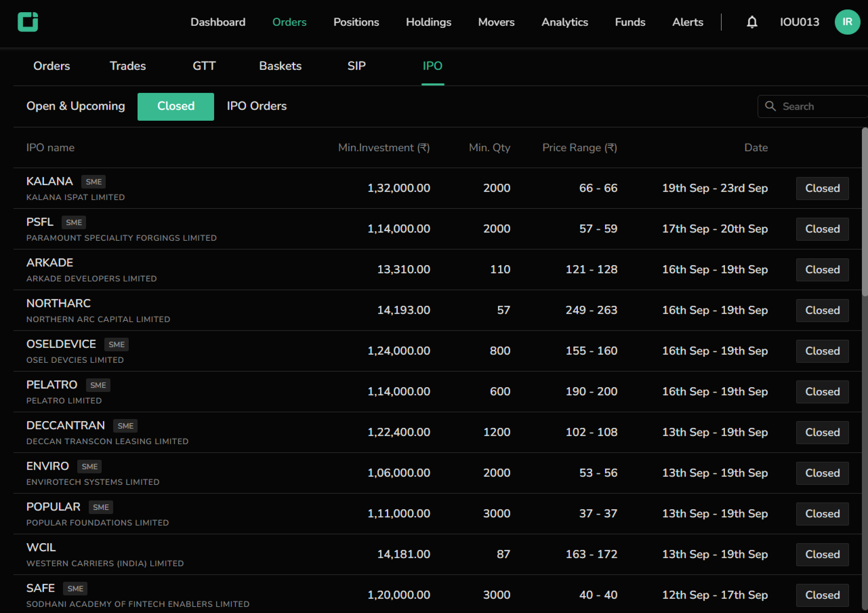868x613 pixels.
Task: Click Closed button for ARKADE row
Action: pyautogui.click(x=822, y=270)
